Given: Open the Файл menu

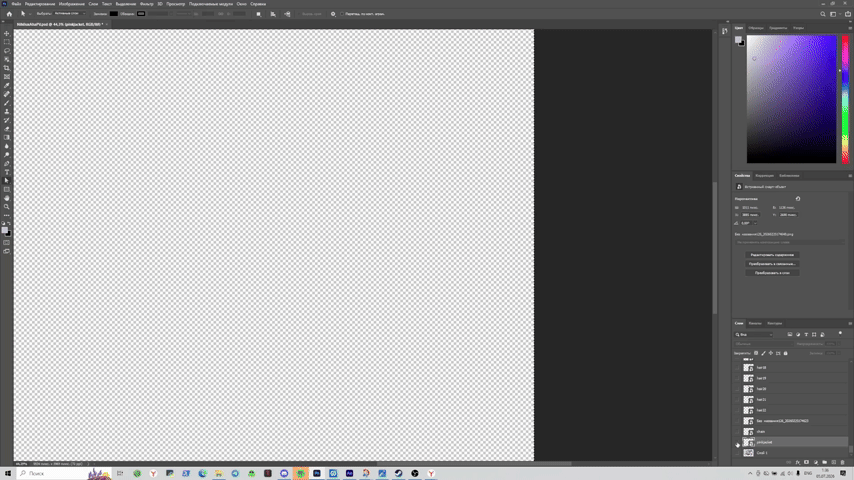Looking at the screenshot, I should click(16, 4).
